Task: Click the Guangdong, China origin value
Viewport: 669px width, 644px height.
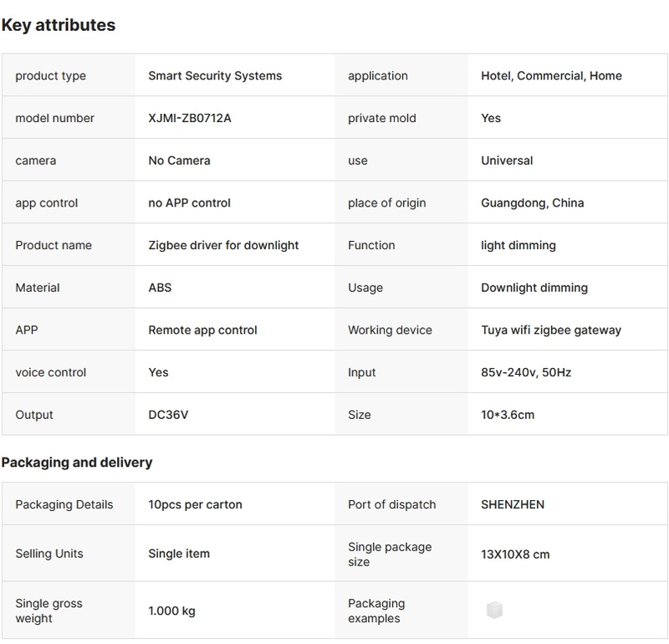Action: (x=532, y=202)
